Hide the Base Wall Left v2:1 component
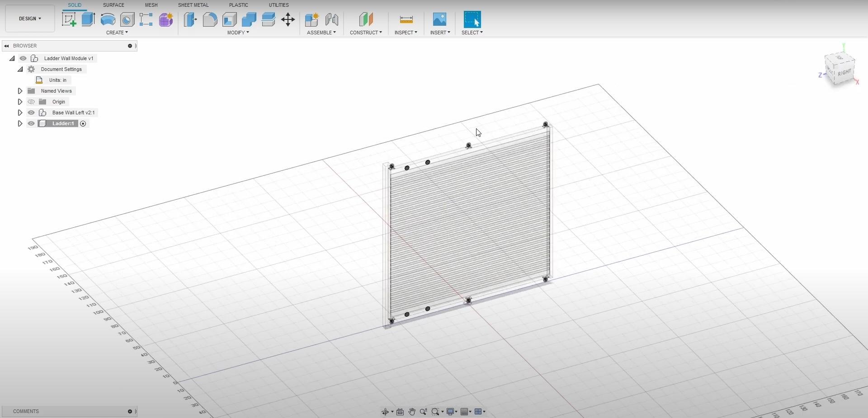This screenshot has width=868, height=418. click(31, 113)
